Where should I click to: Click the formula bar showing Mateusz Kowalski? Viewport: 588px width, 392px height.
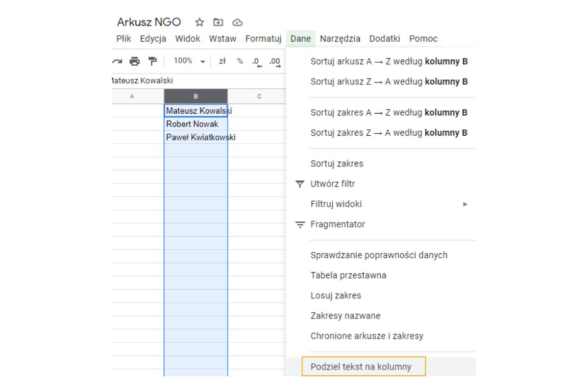tap(196, 81)
